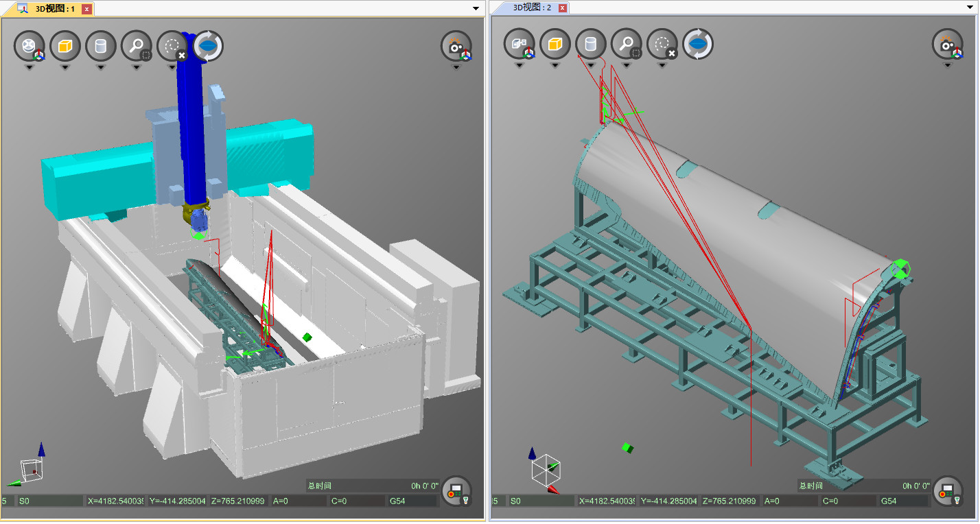Click the camera snapshot icon in right view
The width and height of the screenshot is (980, 524).
click(947, 45)
